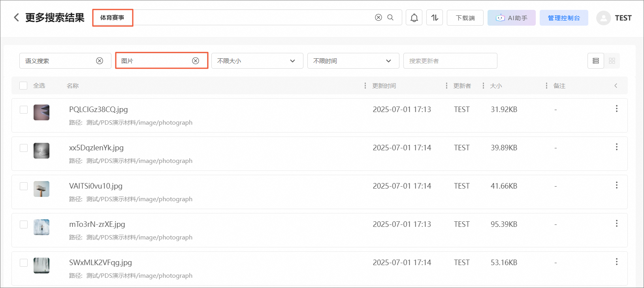Click the 更新者 column header
This screenshot has width=644, height=288.
point(462,86)
